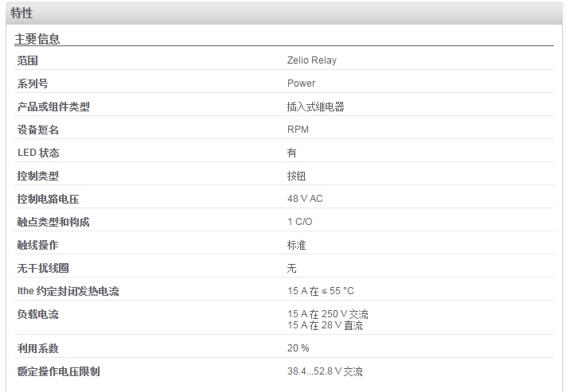This screenshot has height=392, width=566.
Task: Click the 插入式继电器 value
Action: pos(315,107)
